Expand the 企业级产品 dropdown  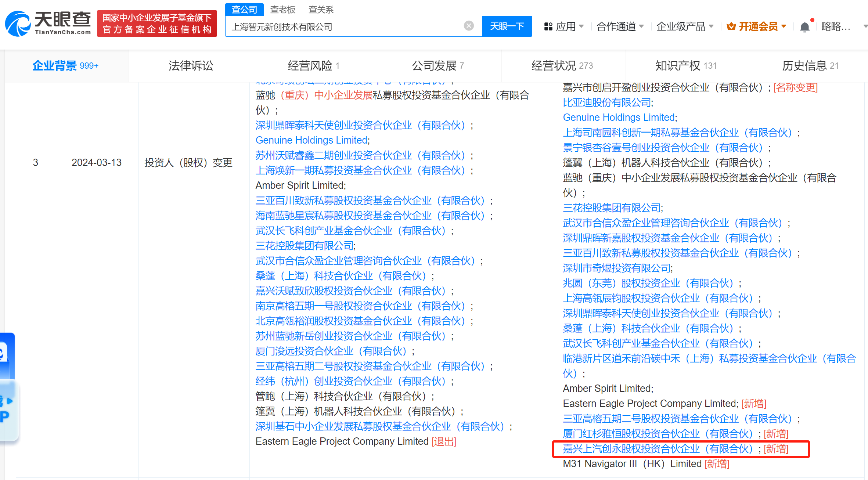684,26
